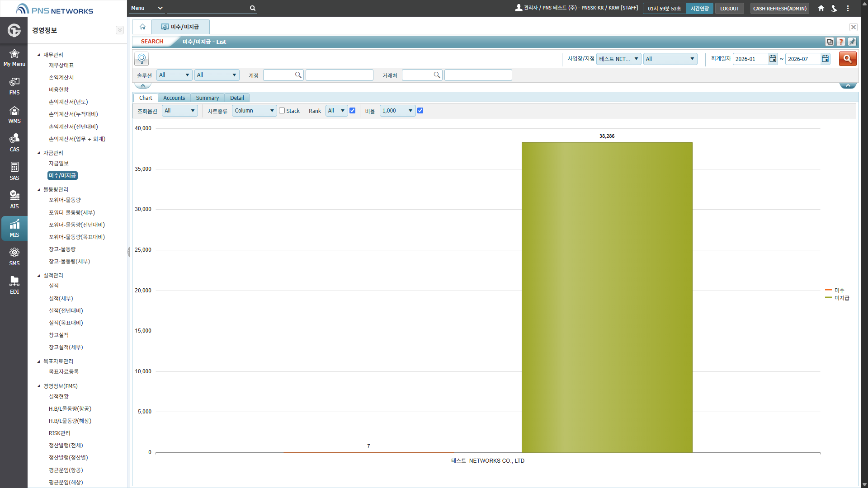868x488 pixels.
Task: Select the Chart tab
Action: pos(146,98)
